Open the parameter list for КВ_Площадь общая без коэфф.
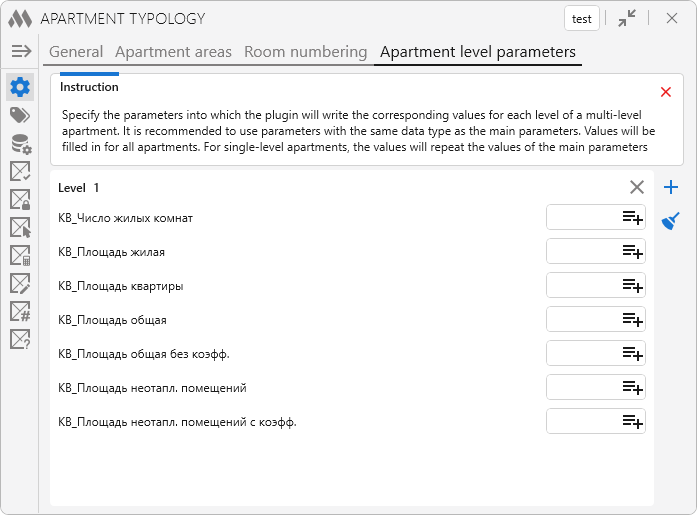Screen dimensions: 697x515 tap(632, 353)
